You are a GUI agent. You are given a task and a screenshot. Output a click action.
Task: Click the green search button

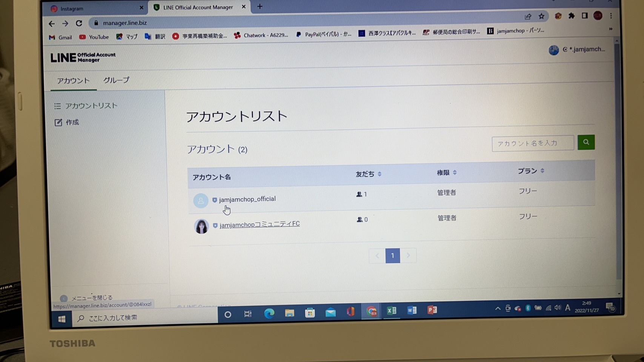coord(586,142)
